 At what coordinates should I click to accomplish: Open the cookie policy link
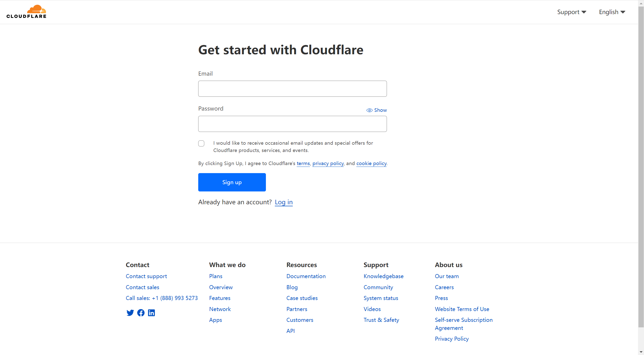pyautogui.click(x=371, y=164)
